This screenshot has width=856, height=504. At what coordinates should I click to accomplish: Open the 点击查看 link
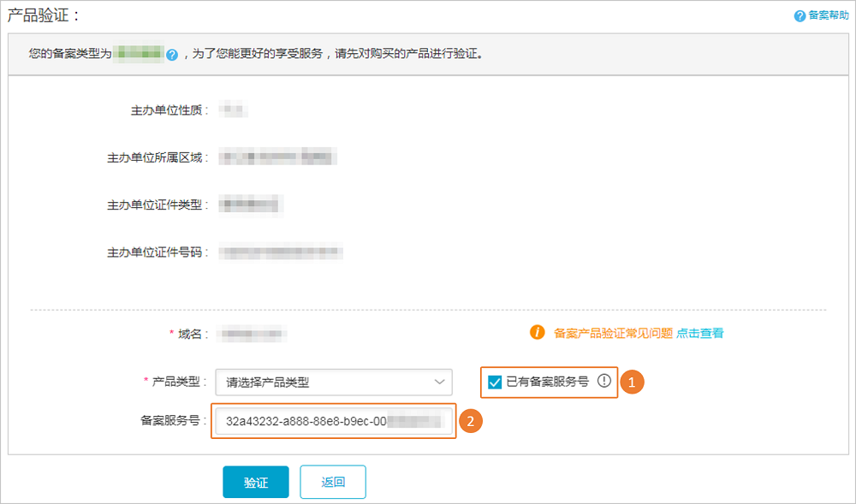click(x=699, y=333)
